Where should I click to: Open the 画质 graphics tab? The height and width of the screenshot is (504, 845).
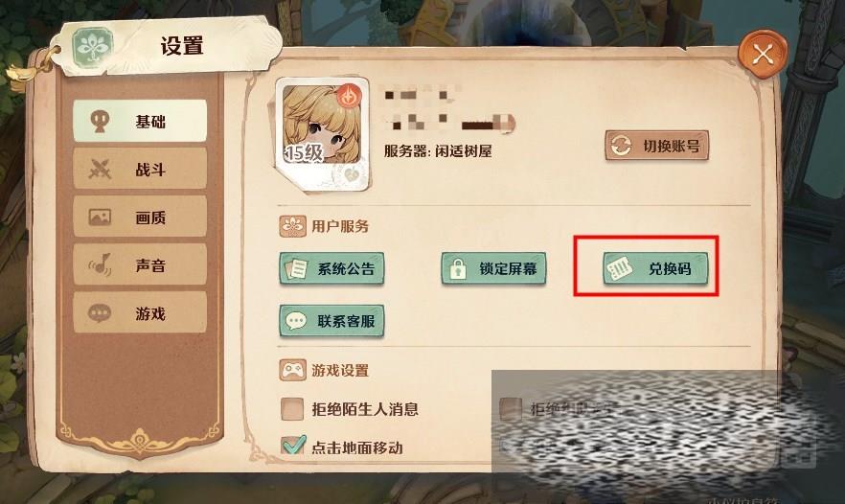click(140, 217)
